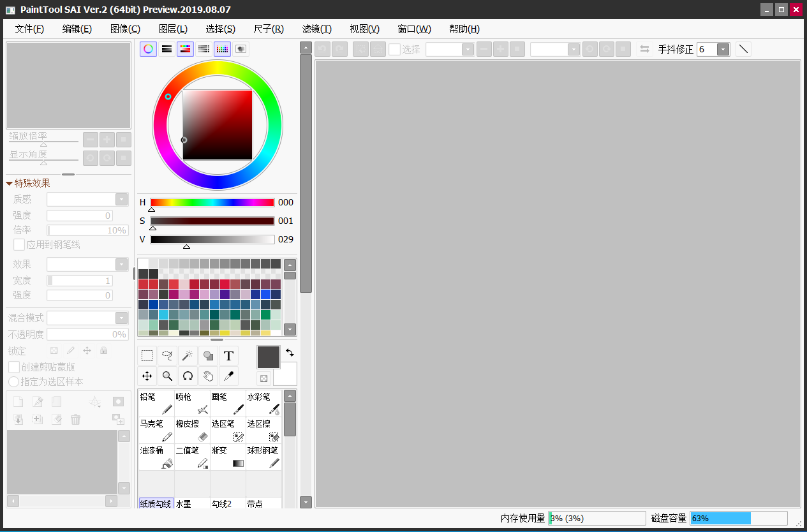This screenshot has width=807, height=532.
Task: Open the 手抖修正 stabilizer dropdown
Action: coord(723,49)
